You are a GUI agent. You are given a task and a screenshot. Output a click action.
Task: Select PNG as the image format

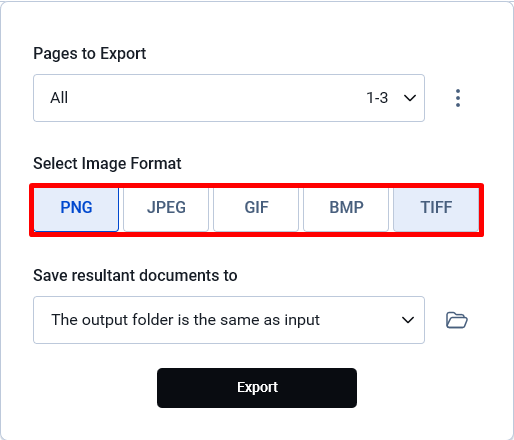pos(76,210)
